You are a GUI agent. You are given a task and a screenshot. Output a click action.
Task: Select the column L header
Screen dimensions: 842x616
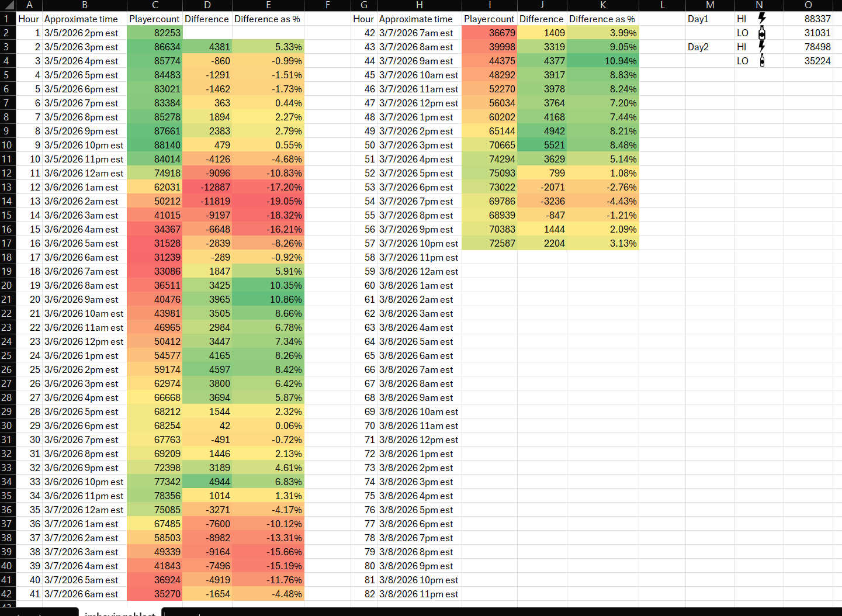pyautogui.click(x=662, y=5)
